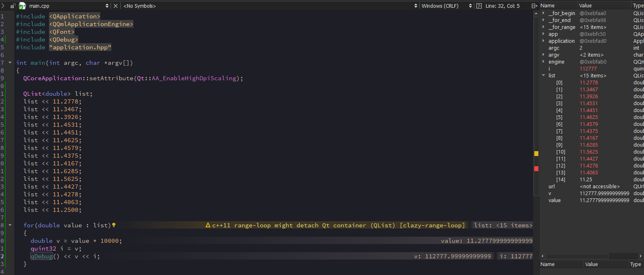Screen dimensions: 644x275
Task: Select the variable i row with value 112777
Action: tap(592, 68)
